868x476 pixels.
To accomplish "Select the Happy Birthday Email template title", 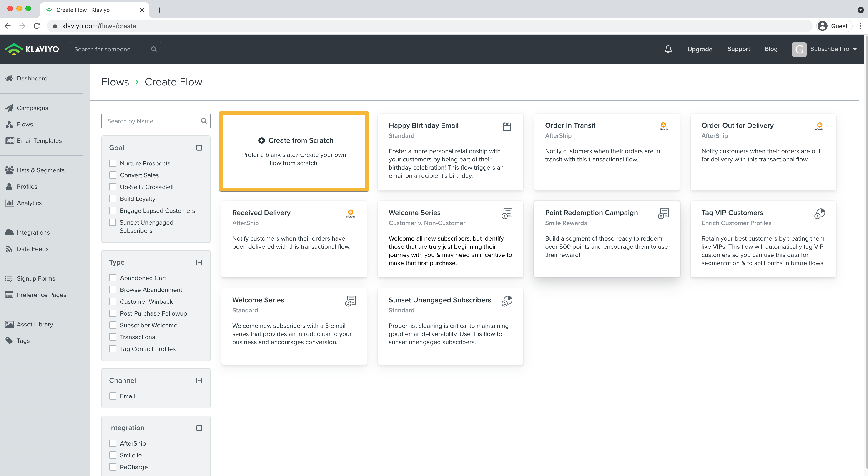I will [x=424, y=125].
